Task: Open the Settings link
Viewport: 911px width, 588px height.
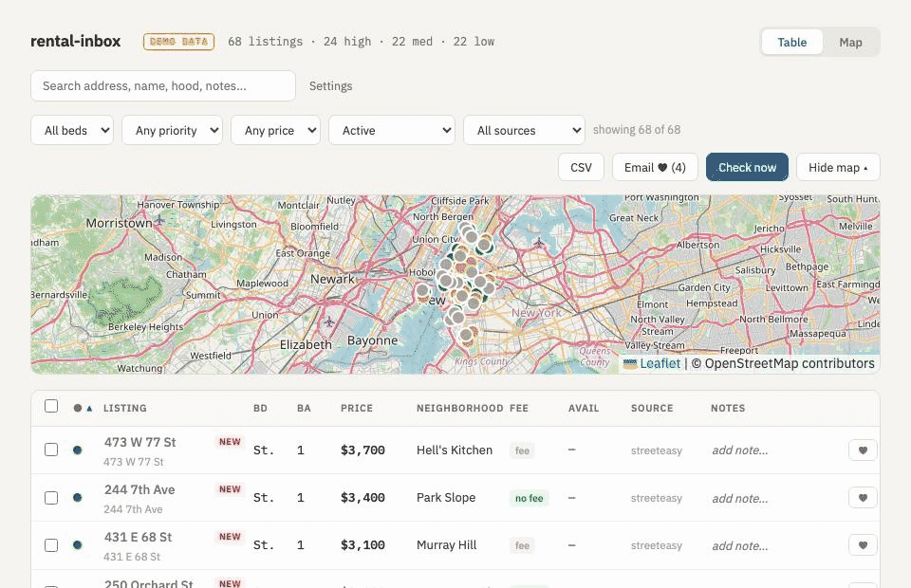Action: pyautogui.click(x=330, y=86)
